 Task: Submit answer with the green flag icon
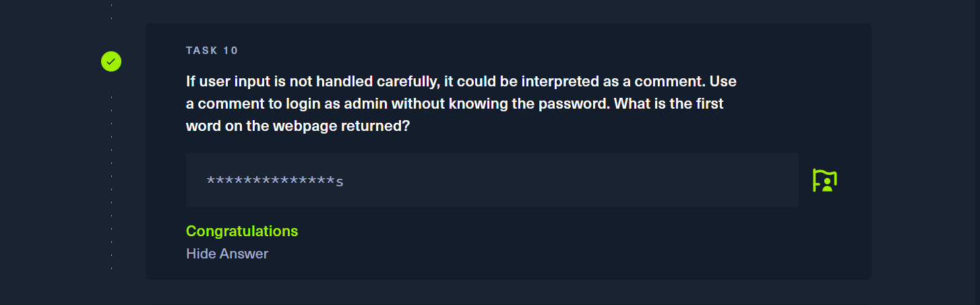825,180
